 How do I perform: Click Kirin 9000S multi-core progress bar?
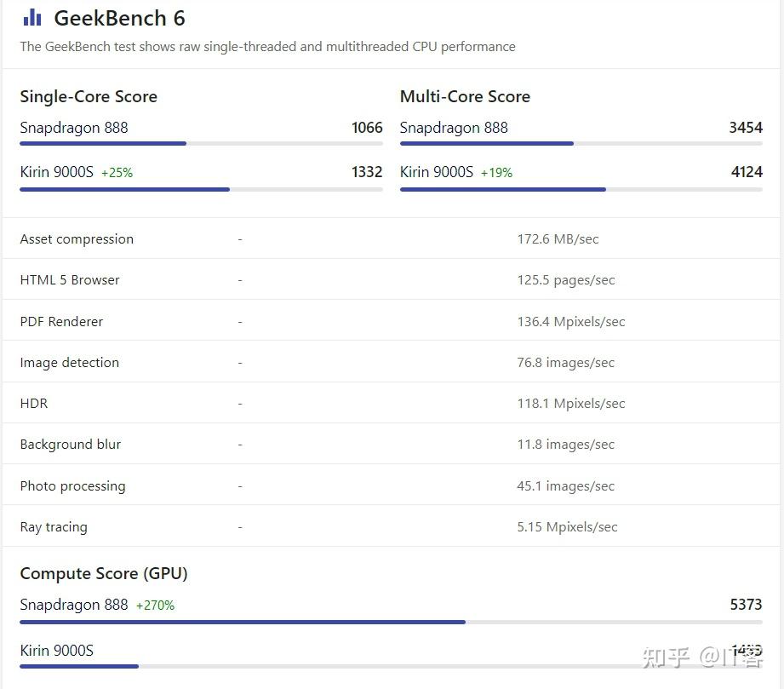click(x=581, y=189)
